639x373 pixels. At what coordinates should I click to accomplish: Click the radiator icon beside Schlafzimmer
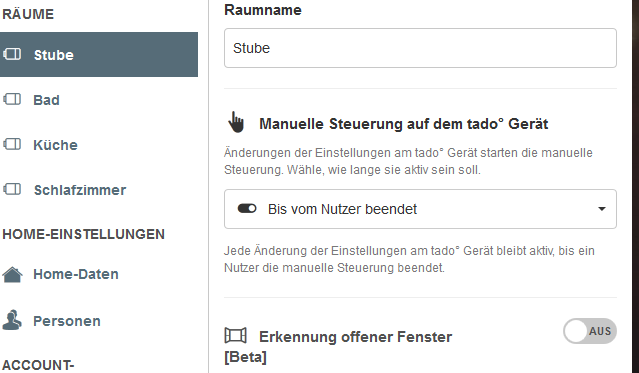click(x=12, y=189)
